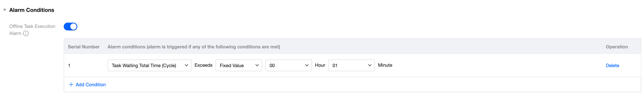Screen dimensions: 644x96
Task: Click the chevron arrow in the 01 minute field
Action: click(x=370, y=65)
